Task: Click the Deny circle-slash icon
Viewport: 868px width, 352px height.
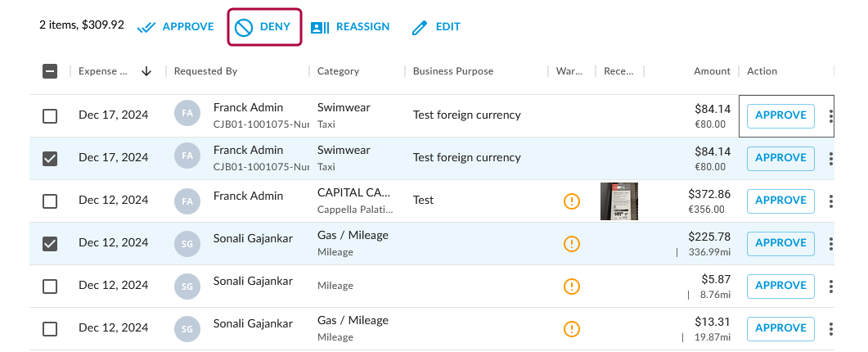Action: pyautogui.click(x=243, y=27)
